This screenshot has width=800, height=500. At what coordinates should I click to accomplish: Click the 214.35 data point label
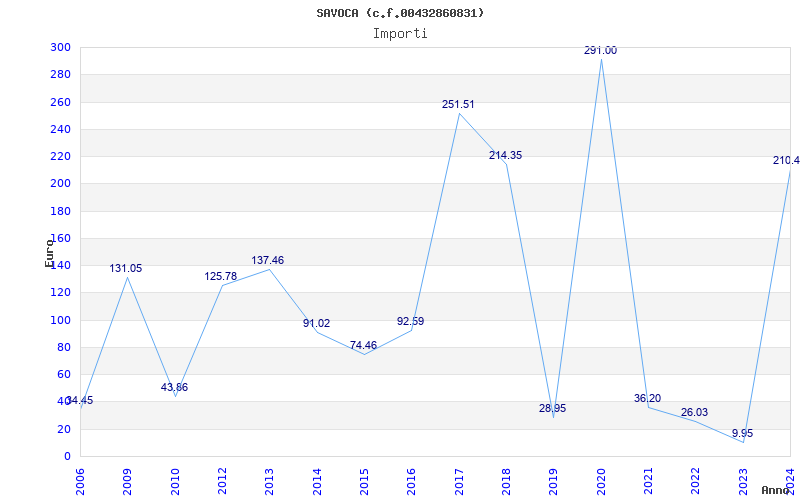click(506, 156)
